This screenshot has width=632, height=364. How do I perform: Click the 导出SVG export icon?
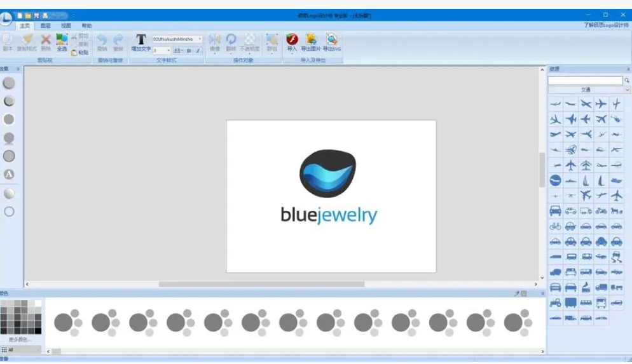tap(332, 39)
